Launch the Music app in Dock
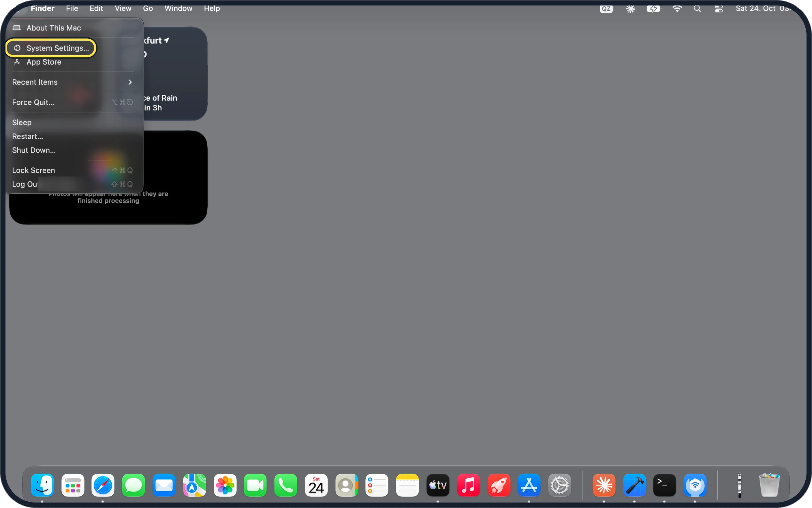812x508 pixels. pos(468,485)
